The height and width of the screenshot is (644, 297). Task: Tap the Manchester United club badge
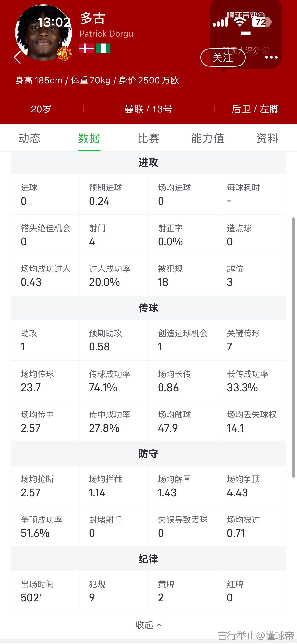tap(64, 53)
